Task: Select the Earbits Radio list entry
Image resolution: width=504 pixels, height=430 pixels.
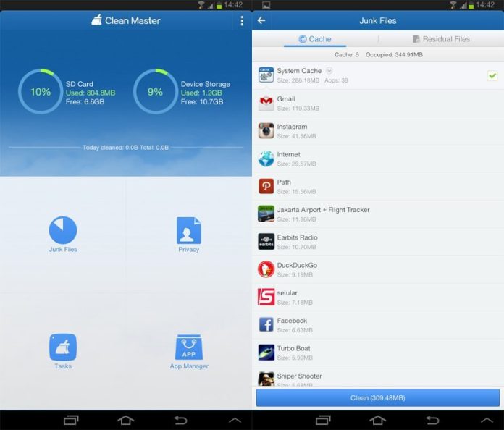Action: [x=377, y=242]
